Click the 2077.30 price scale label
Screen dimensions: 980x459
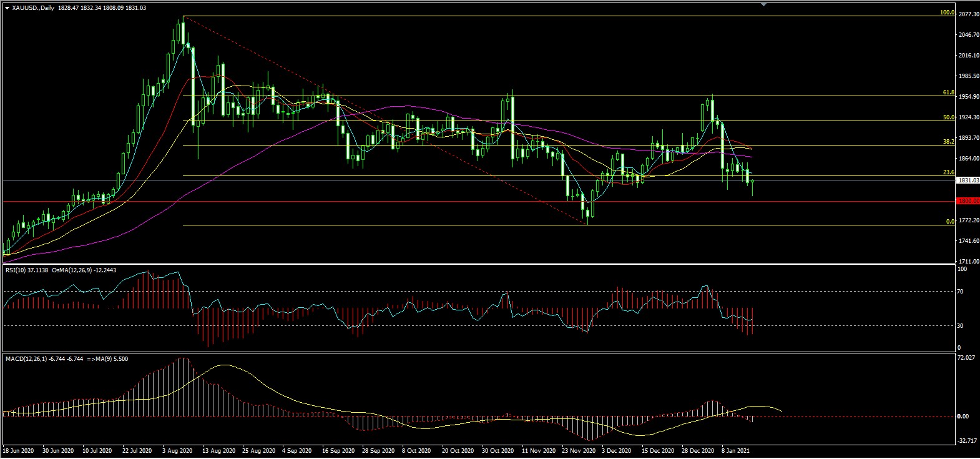[968, 14]
